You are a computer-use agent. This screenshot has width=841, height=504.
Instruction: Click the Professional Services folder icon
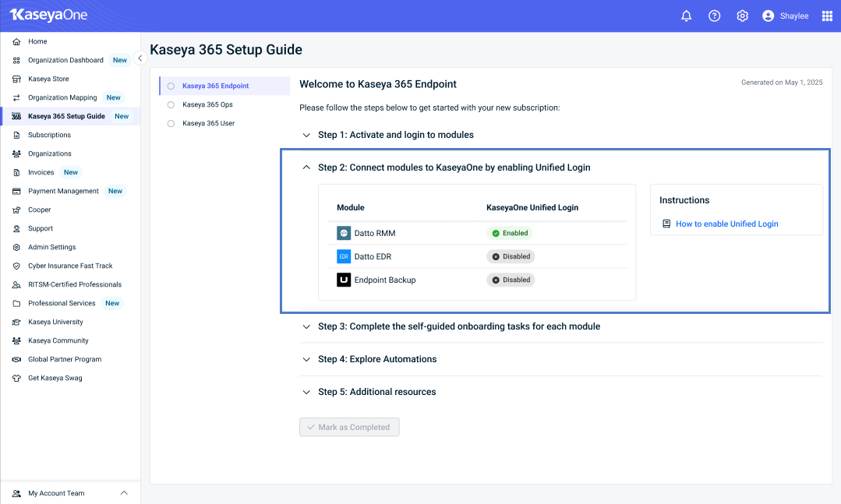click(x=16, y=304)
